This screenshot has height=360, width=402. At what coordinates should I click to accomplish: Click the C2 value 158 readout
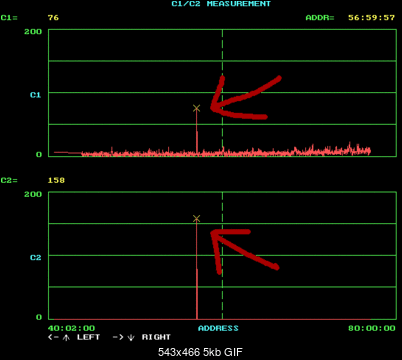click(56, 180)
